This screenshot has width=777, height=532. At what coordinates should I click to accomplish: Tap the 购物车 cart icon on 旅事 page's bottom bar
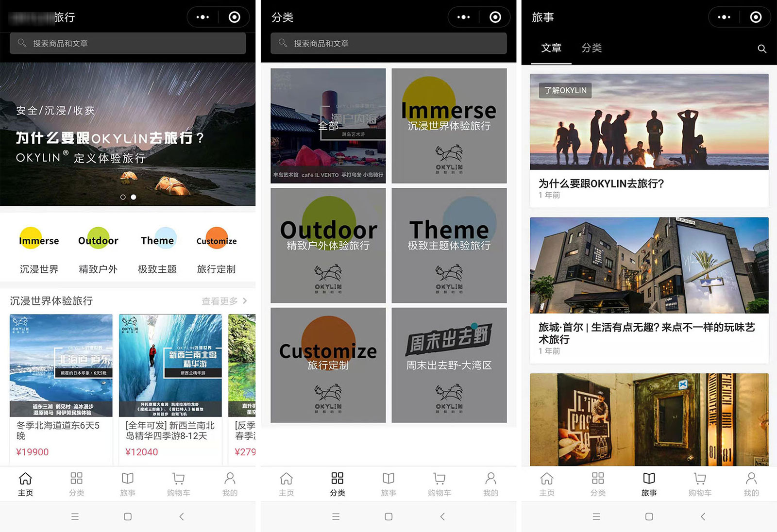coord(700,479)
